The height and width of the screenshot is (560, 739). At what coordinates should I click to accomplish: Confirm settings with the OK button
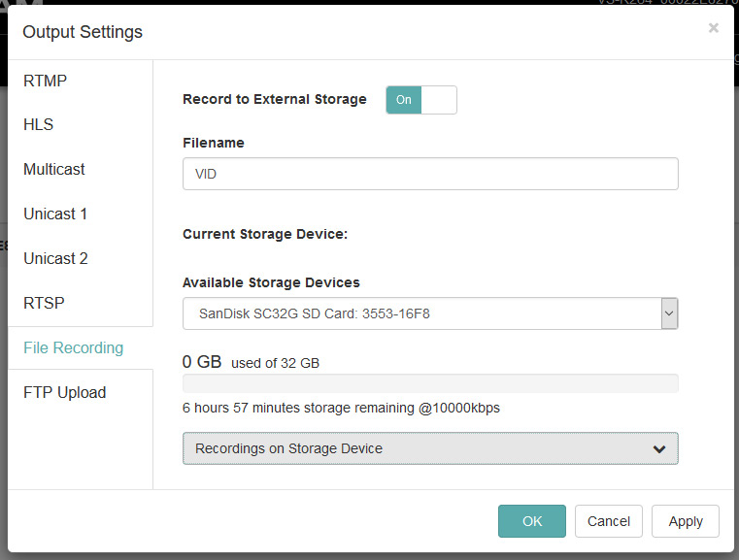point(532,521)
